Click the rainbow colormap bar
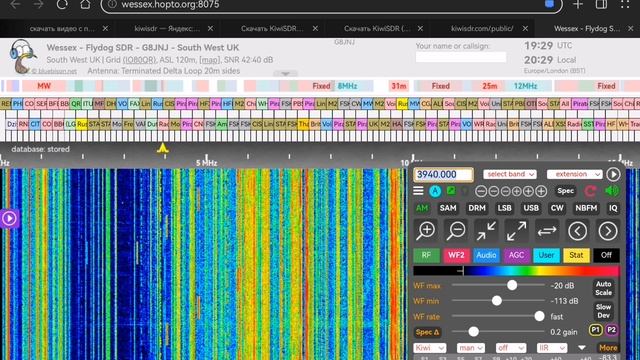 point(516,271)
